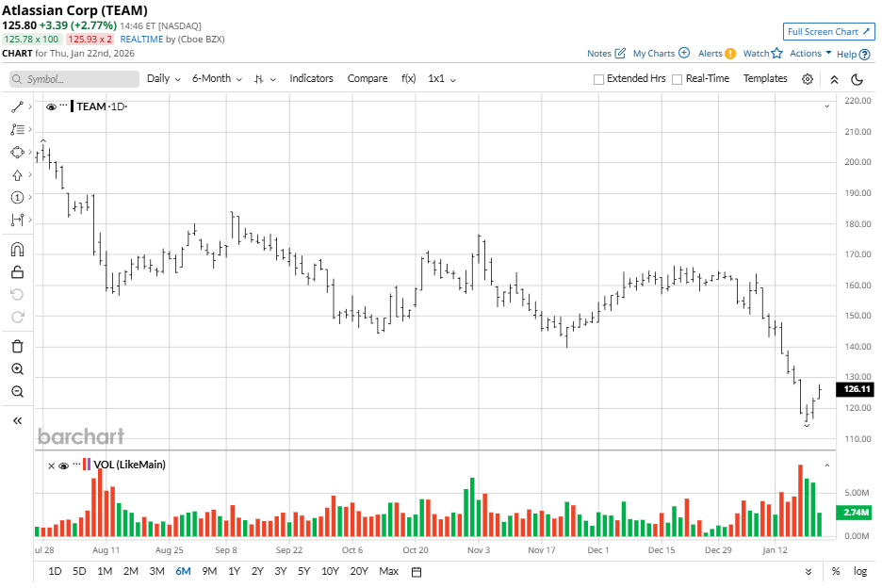
Task: Click the Watch star icon
Action: pyautogui.click(x=776, y=53)
